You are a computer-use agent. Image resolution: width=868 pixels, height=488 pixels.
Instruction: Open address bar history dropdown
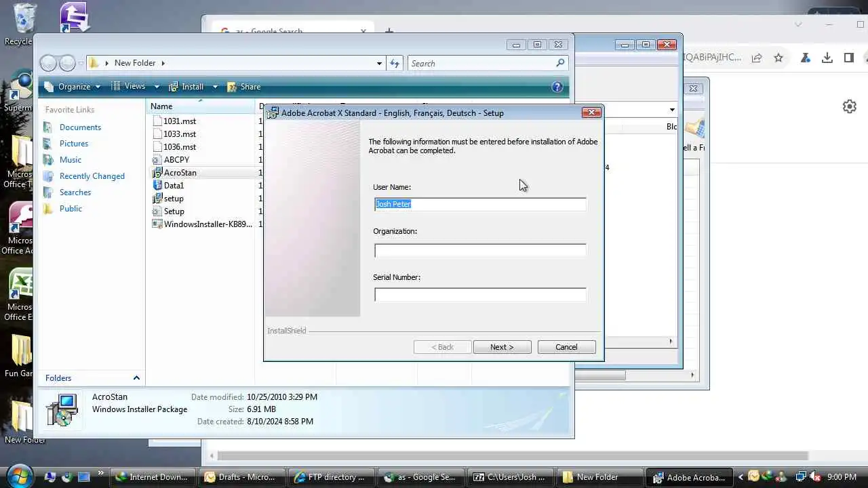379,63
